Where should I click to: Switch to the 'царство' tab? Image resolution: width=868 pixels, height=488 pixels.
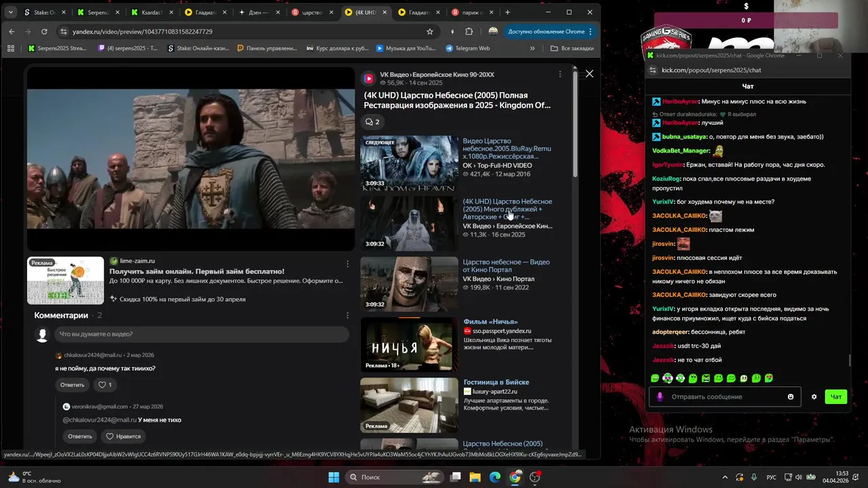tap(313, 12)
